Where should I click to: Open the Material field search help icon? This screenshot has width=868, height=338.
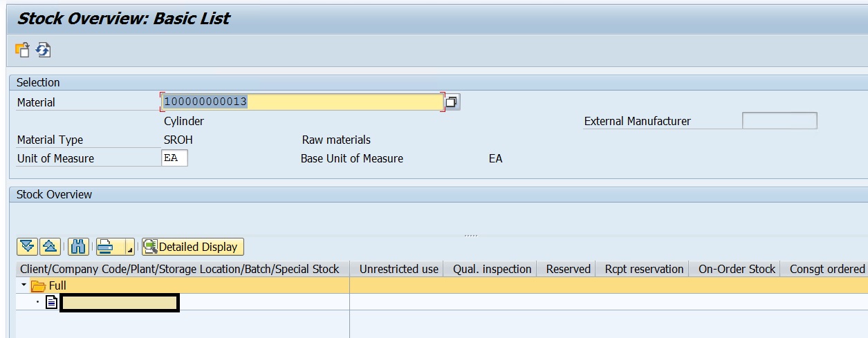click(x=452, y=102)
